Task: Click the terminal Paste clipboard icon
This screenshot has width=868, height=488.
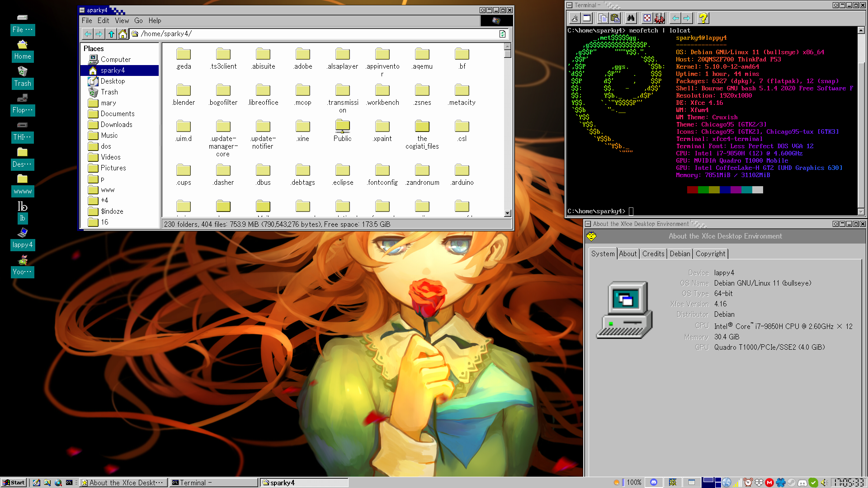Action: pyautogui.click(x=615, y=18)
